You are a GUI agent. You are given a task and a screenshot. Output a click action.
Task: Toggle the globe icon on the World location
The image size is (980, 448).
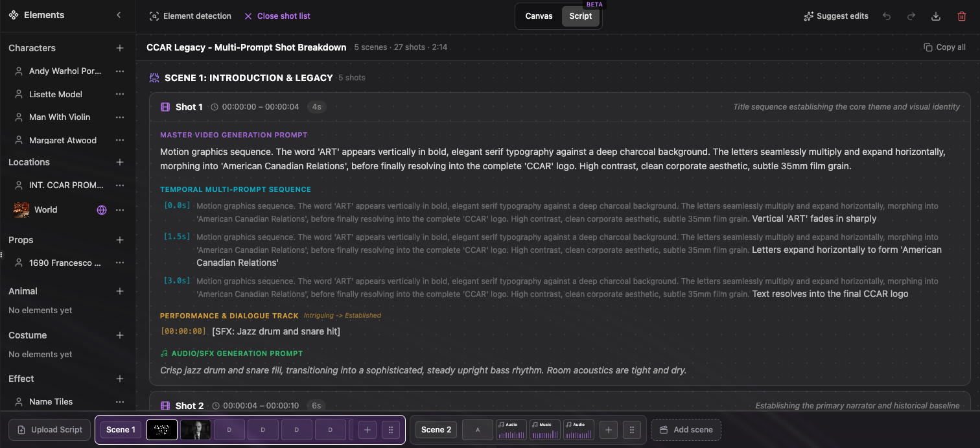(101, 209)
